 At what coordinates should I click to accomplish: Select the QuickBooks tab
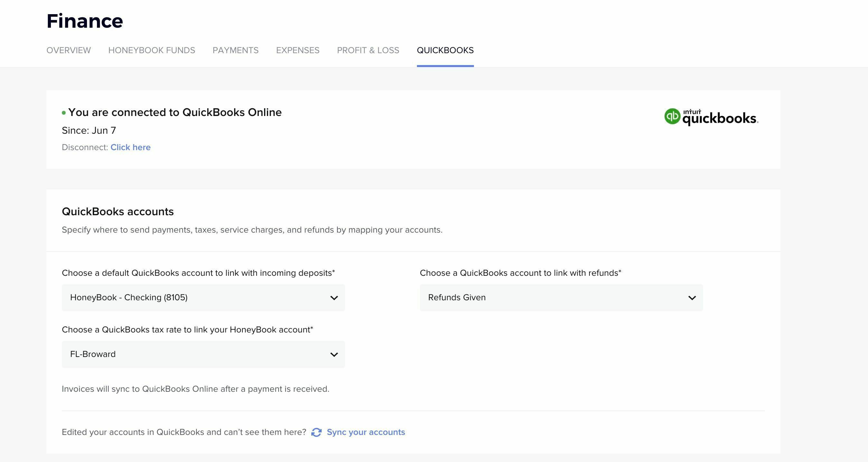tap(445, 50)
